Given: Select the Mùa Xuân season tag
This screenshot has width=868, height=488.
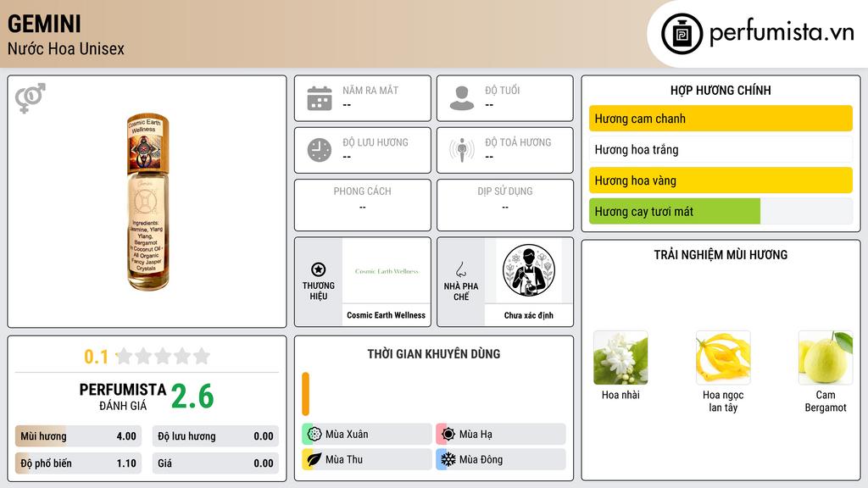Looking at the screenshot, I should [x=367, y=434].
